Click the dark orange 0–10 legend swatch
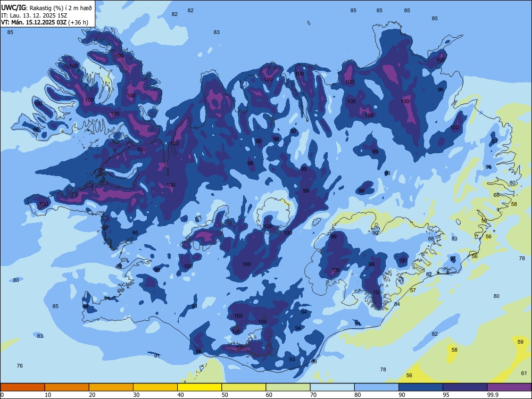 [22, 387]
